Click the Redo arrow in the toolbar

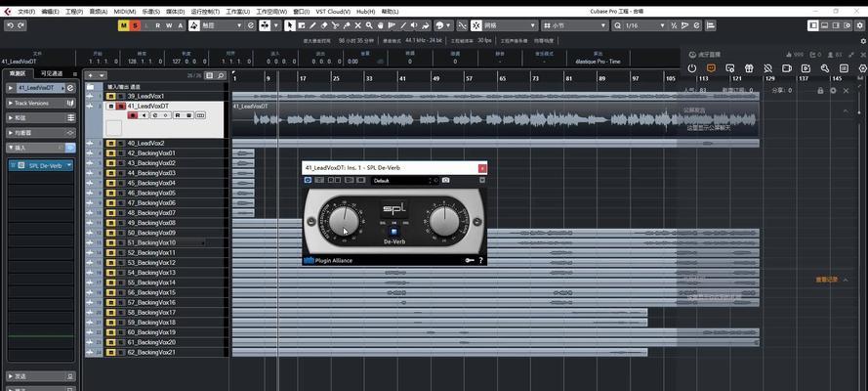pos(21,25)
